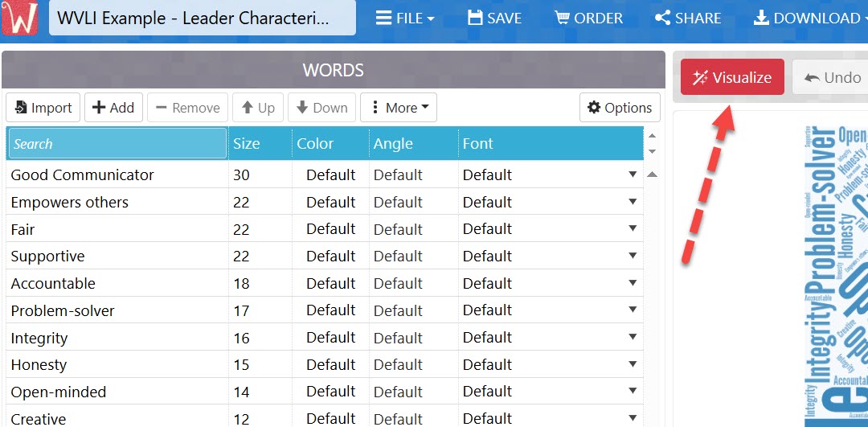Open the DOWNLOAD menu
This screenshot has height=427, width=868.
pyautogui.click(x=810, y=18)
